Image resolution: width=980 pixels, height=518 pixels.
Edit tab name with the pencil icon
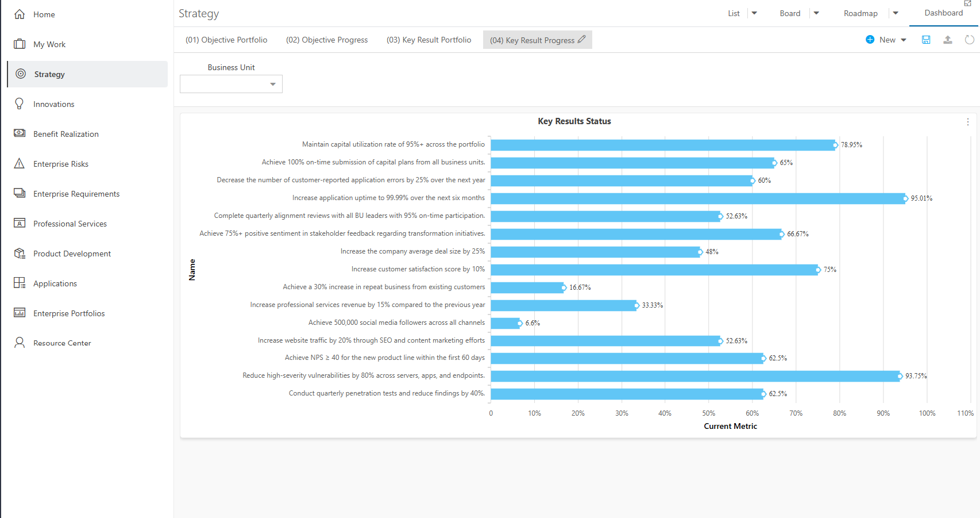581,40
